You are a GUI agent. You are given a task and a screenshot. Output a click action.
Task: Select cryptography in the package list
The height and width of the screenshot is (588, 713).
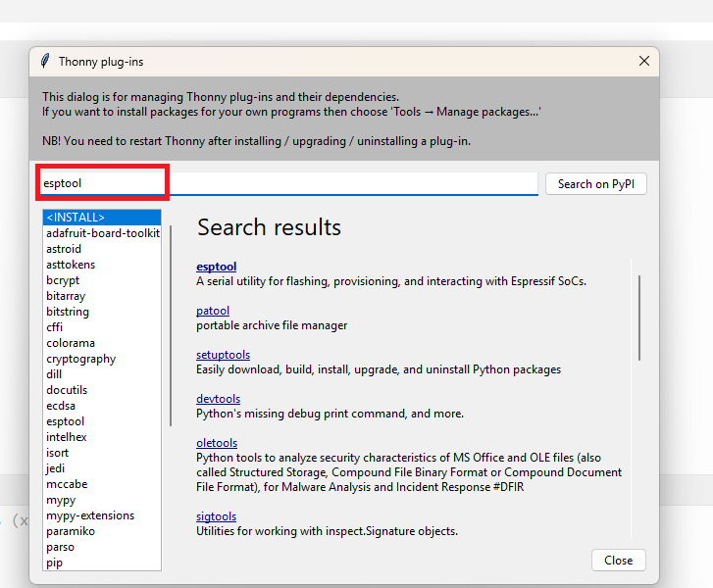[102, 359]
